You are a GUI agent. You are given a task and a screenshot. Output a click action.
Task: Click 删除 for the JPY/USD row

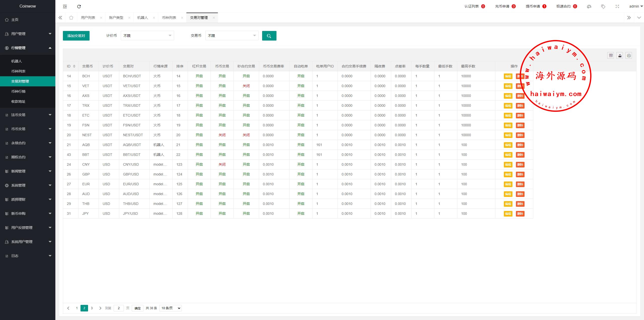click(x=520, y=214)
